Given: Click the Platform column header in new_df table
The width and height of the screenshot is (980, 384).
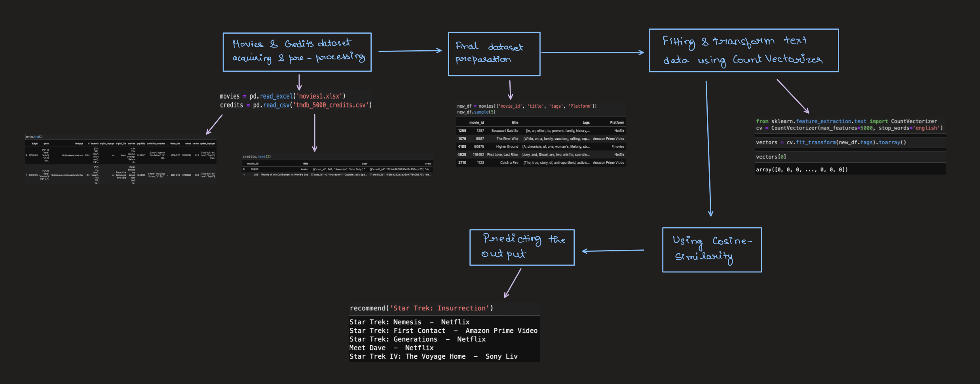Looking at the screenshot, I should (x=616, y=122).
